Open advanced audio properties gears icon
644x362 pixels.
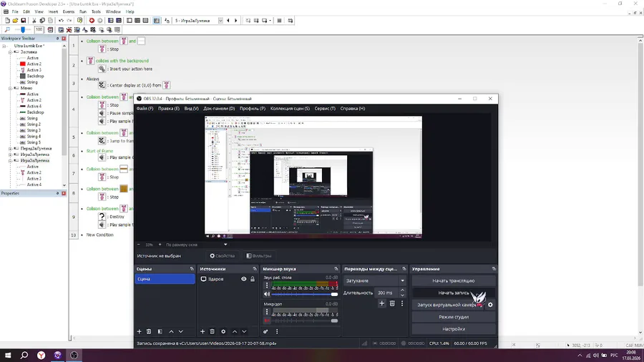pyautogui.click(x=265, y=332)
